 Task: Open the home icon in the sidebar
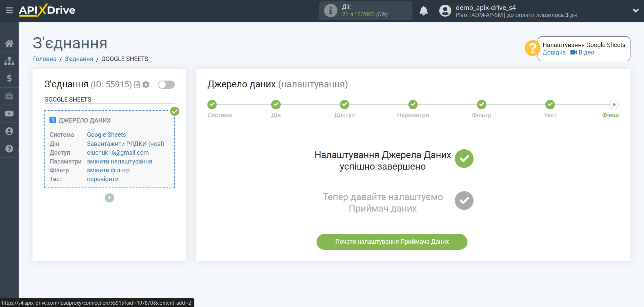pyautogui.click(x=9, y=43)
